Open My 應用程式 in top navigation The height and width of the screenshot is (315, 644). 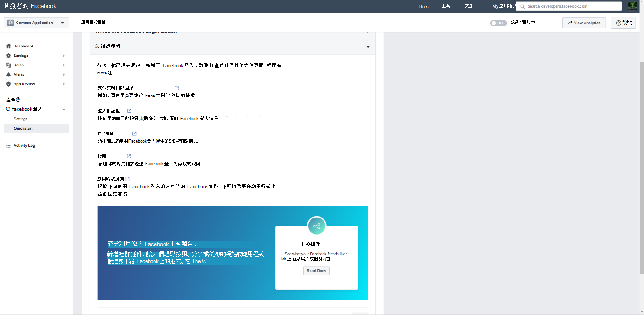click(504, 6)
